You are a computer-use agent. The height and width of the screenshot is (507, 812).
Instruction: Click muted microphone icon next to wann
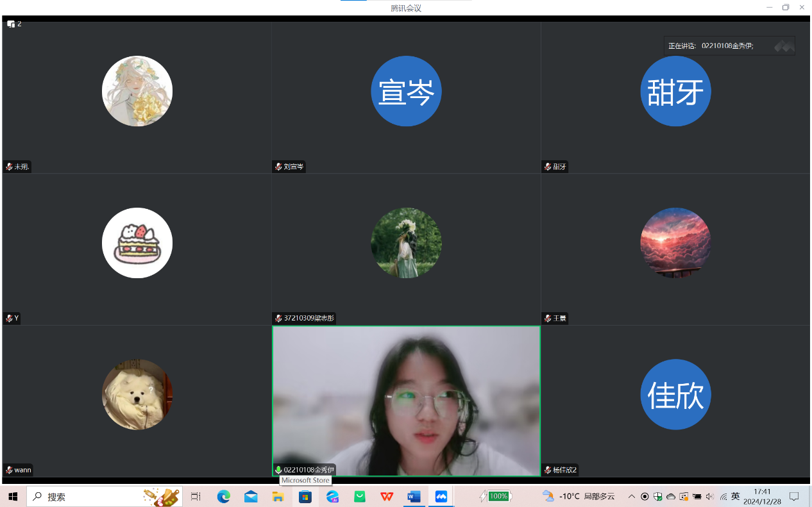(9, 470)
